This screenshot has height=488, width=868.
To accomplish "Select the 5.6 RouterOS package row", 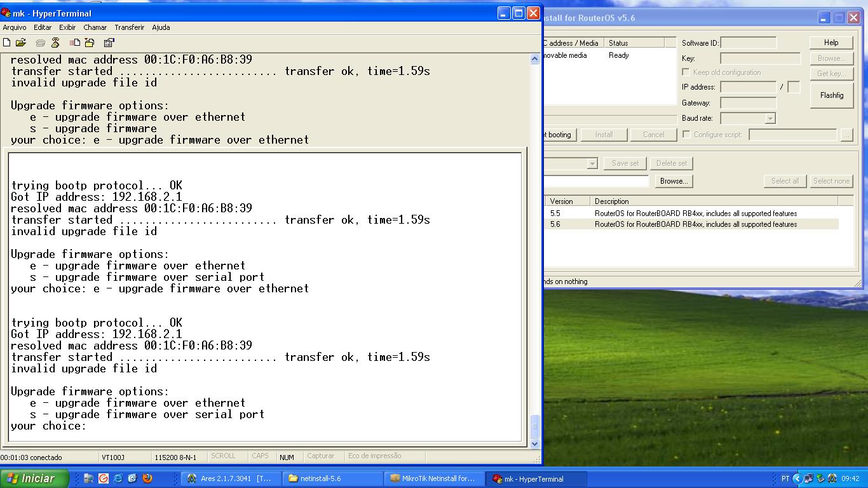I will [691, 224].
